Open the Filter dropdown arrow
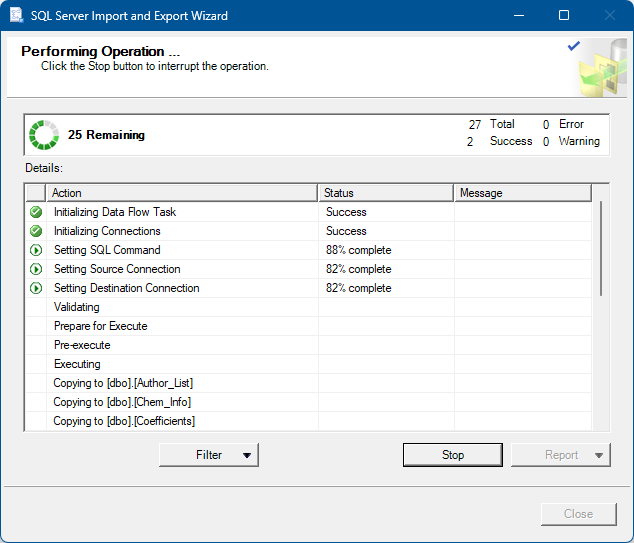 pos(247,455)
